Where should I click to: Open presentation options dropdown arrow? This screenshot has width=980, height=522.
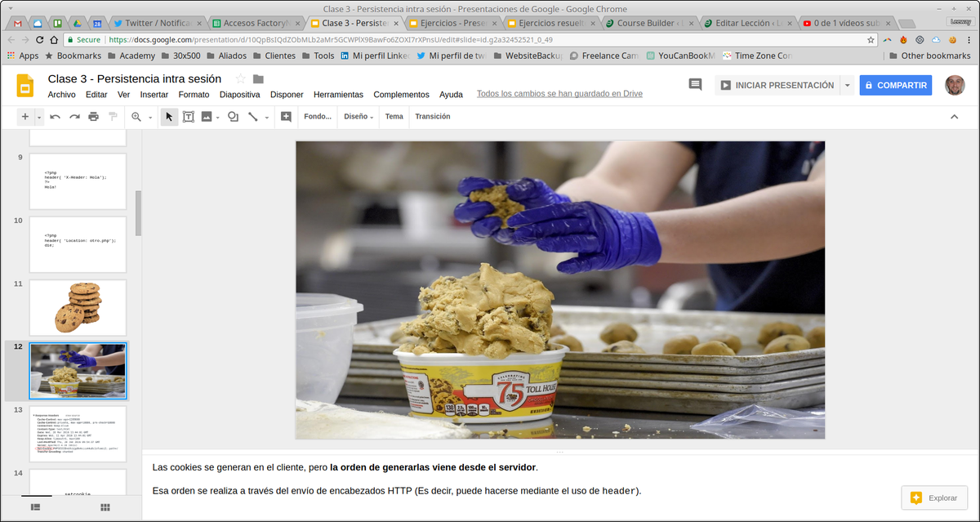[x=847, y=85]
